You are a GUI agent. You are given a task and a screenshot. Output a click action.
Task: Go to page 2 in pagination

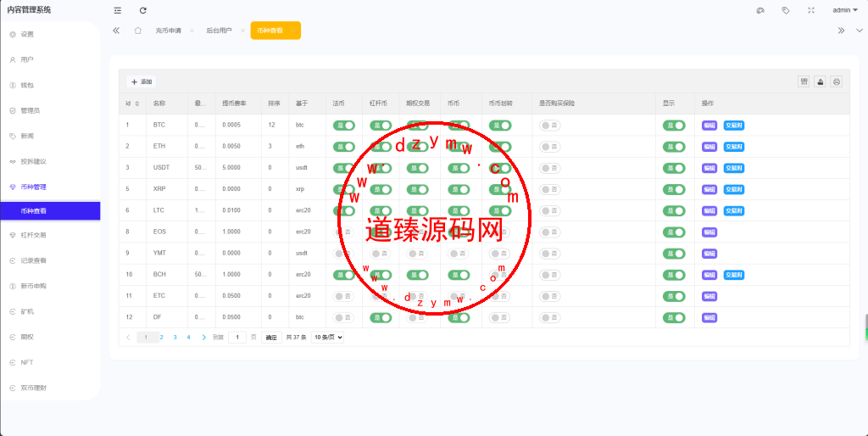pos(162,337)
